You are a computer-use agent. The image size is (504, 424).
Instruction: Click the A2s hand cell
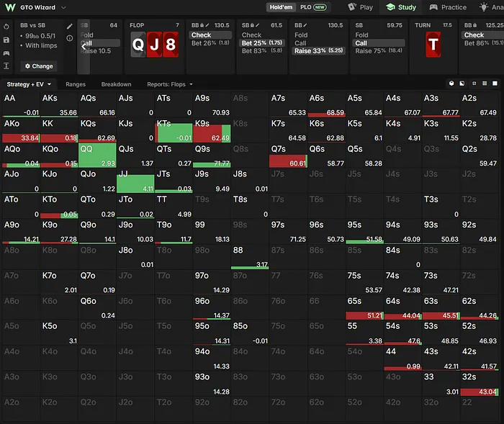click(x=480, y=105)
